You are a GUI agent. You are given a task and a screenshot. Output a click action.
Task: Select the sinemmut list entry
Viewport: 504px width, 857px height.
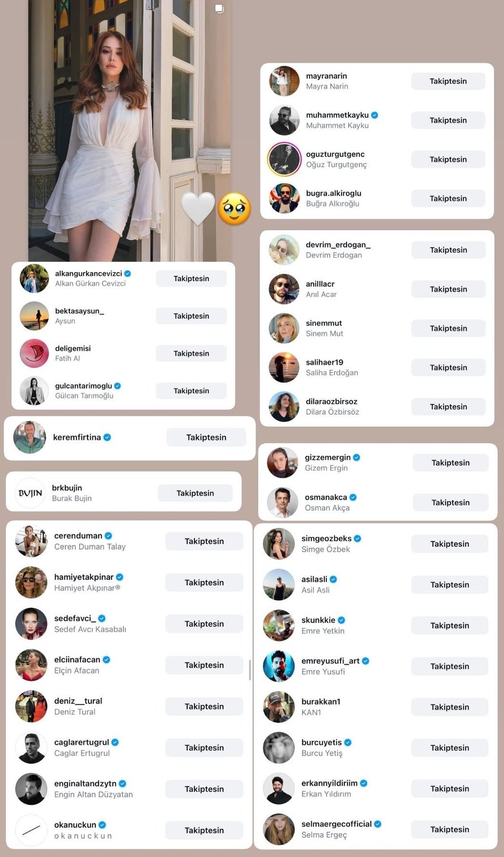tap(377, 328)
